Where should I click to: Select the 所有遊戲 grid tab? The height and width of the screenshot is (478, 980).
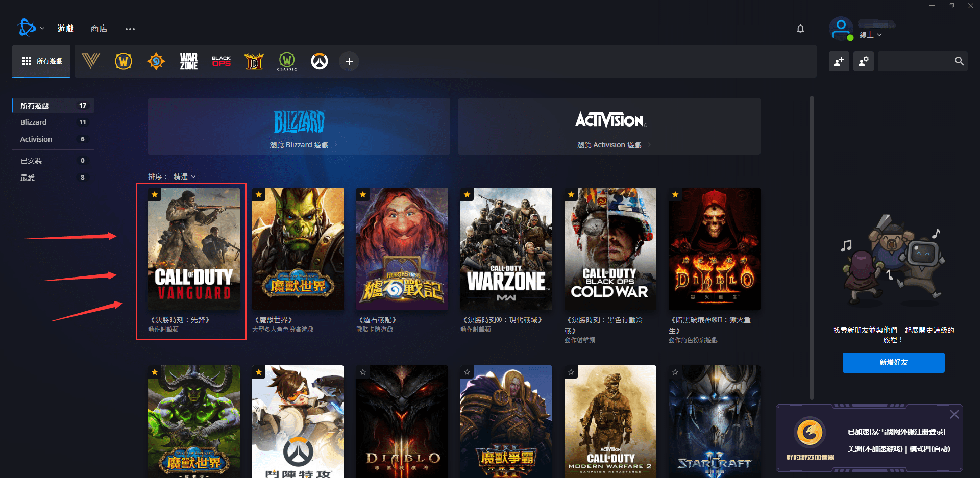(41, 61)
